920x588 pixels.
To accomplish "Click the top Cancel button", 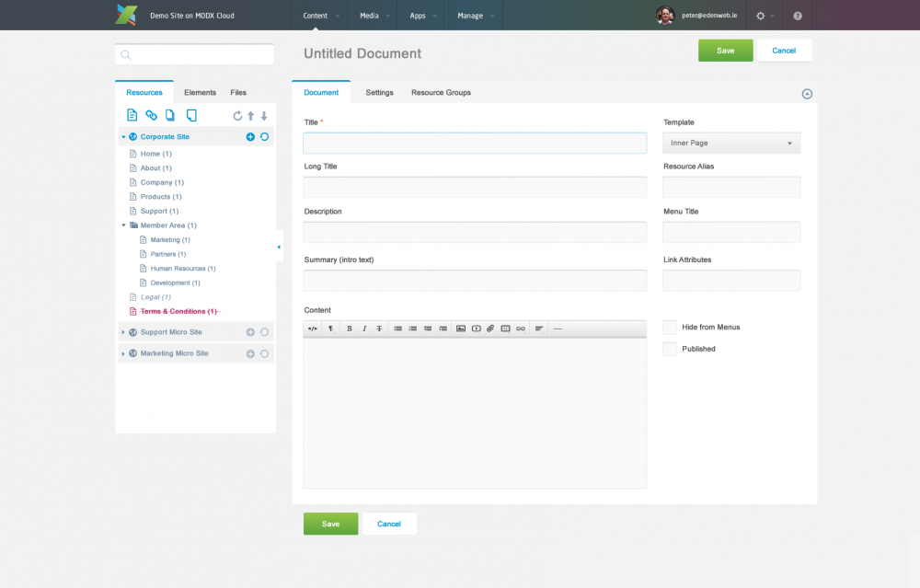I will (784, 51).
